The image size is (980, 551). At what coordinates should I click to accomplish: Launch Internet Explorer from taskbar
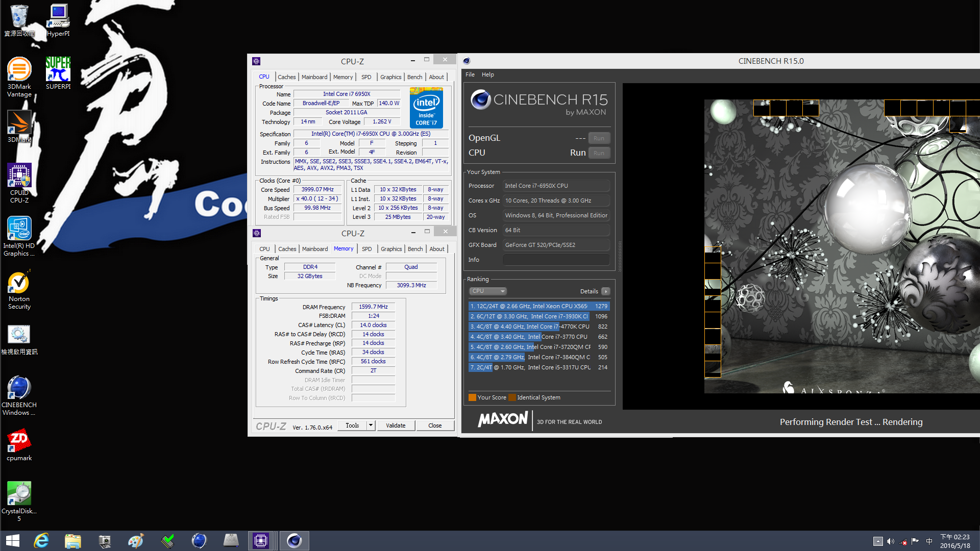click(41, 541)
